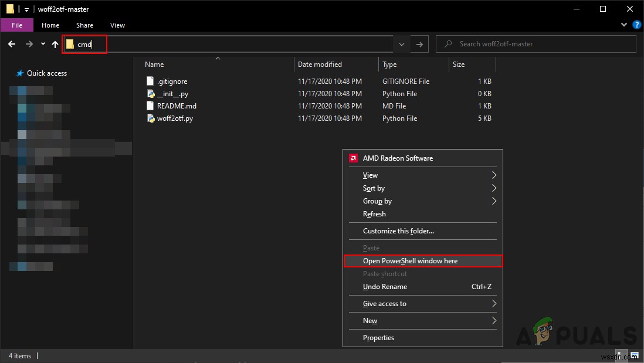Click the AMD Radeon Software icon
Image resolution: width=644 pixels, height=363 pixels.
354,158
